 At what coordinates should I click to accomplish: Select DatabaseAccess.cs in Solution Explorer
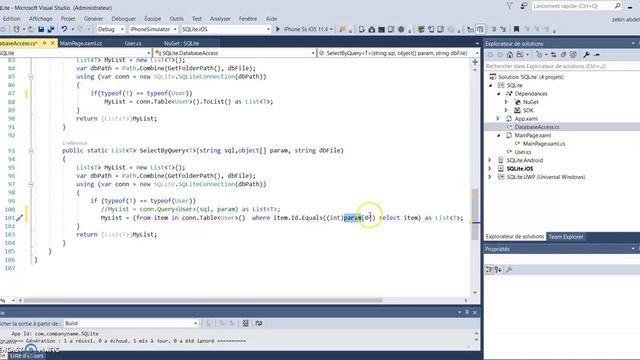pos(537,127)
